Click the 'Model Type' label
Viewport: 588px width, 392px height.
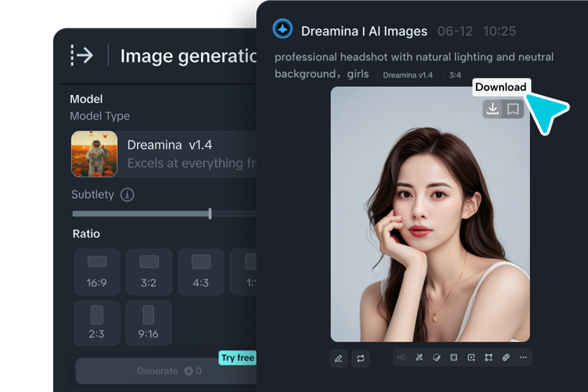coord(99,116)
